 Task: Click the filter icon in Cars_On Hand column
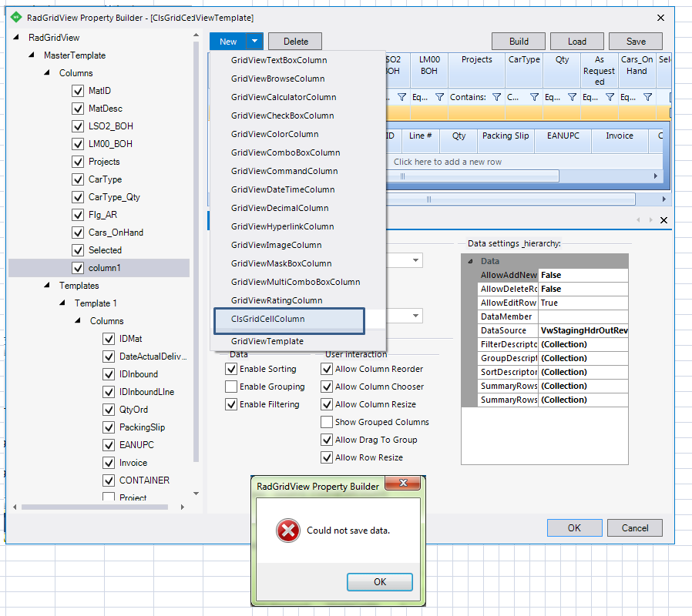[647, 98]
